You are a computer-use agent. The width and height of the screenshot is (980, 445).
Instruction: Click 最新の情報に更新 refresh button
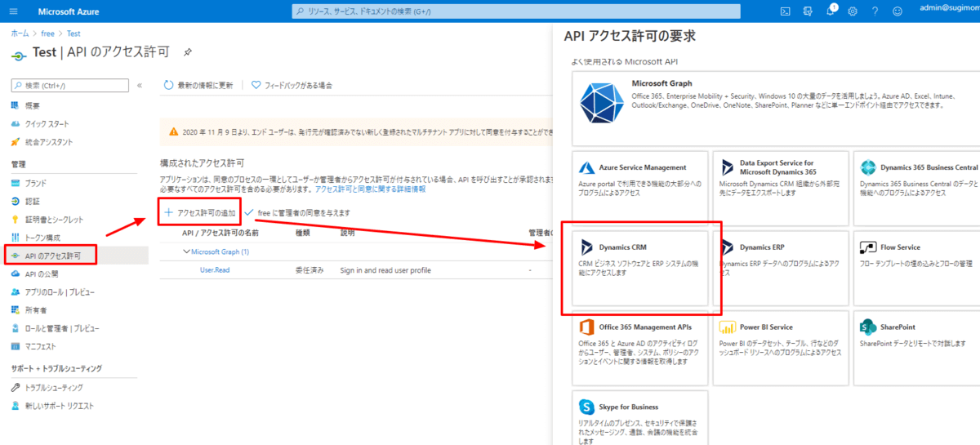(x=198, y=85)
